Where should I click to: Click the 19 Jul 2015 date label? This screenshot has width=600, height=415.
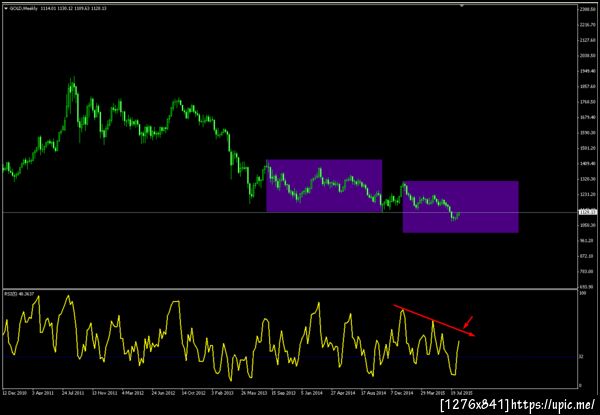461,393
